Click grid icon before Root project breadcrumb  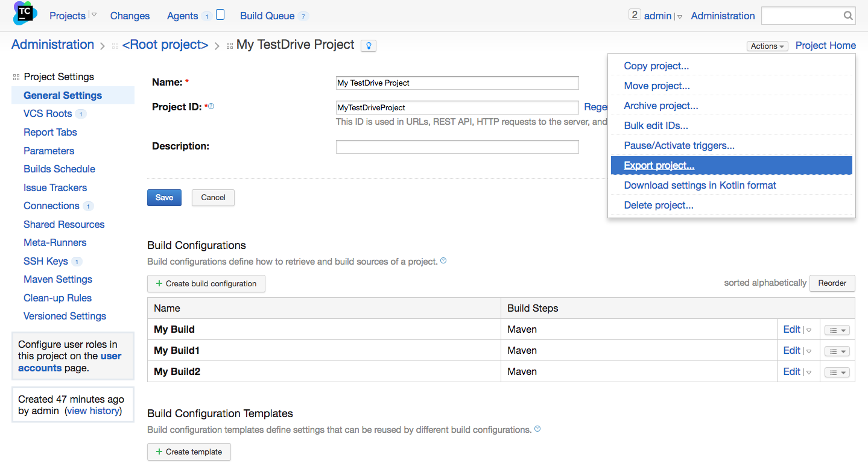point(115,46)
